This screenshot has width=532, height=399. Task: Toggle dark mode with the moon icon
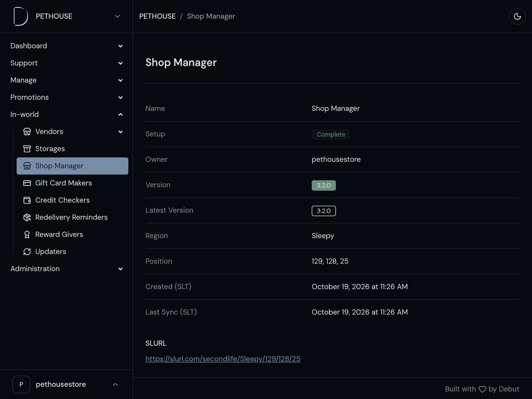517,16
